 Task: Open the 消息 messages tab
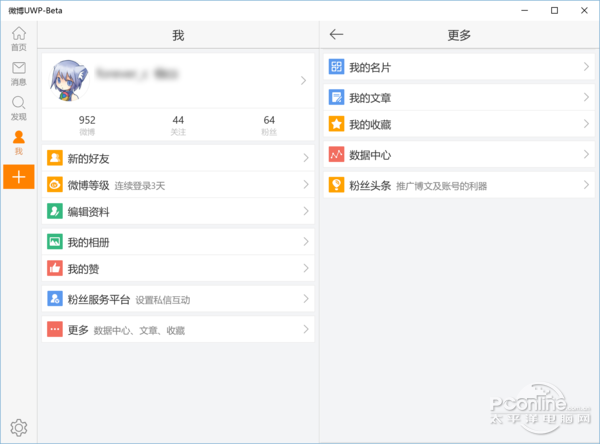18,73
